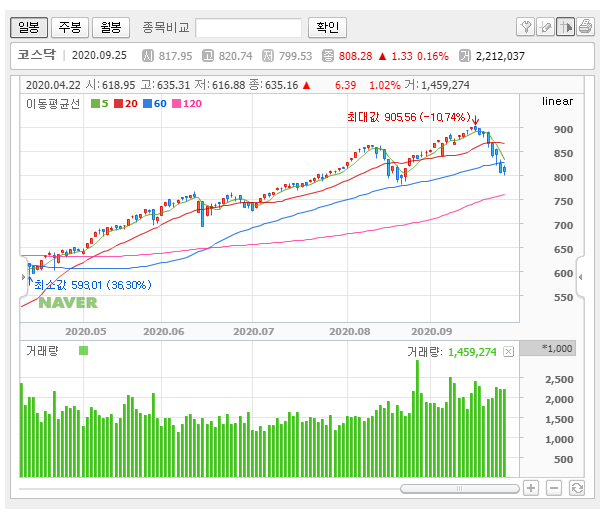
Task: Reset the chart with refresh icon
Action: pos(577,488)
